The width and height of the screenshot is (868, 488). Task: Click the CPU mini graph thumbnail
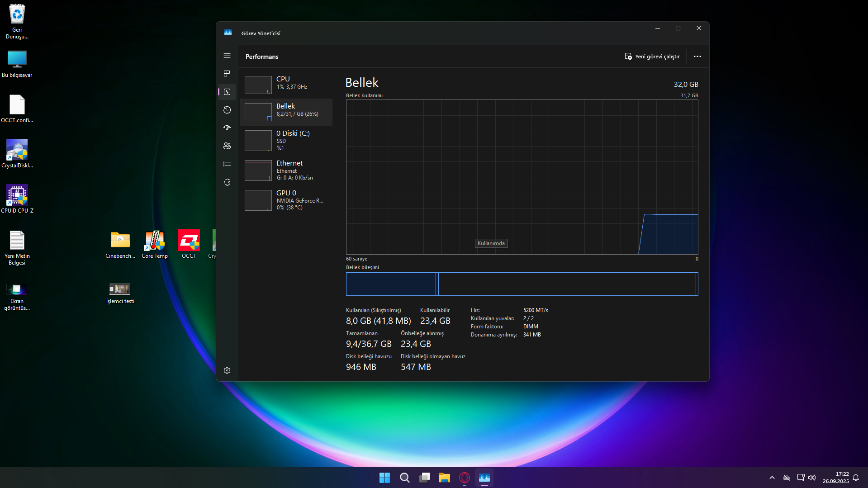258,85
